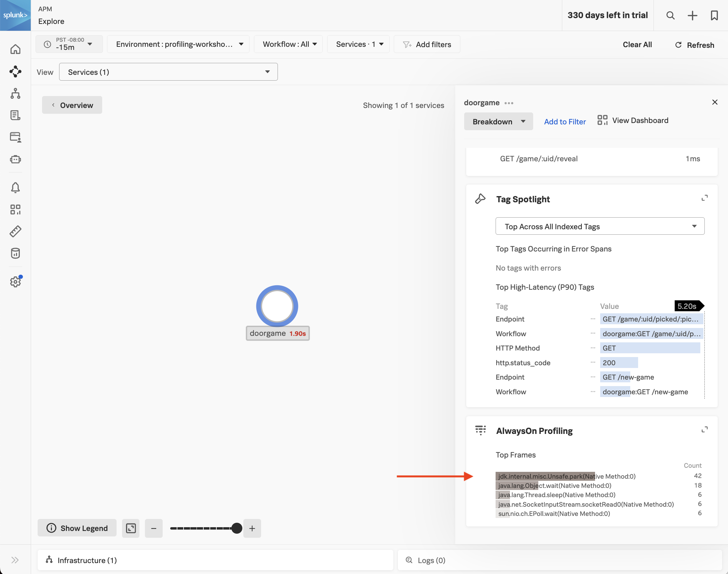This screenshot has height=574, width=728.
Task: Open Dashboards grid icon in sidebar
Action: point(15,209)
